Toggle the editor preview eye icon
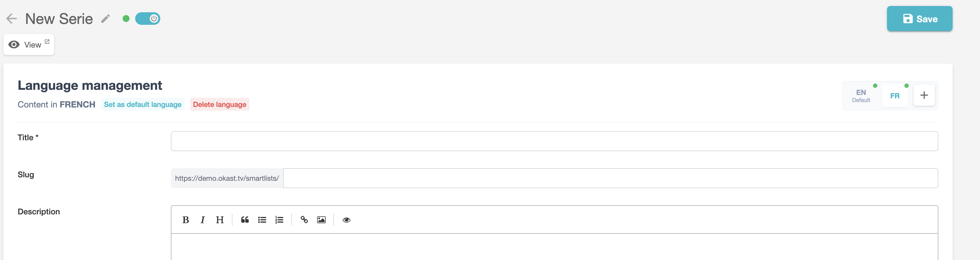980x260 pixels. 346,220
